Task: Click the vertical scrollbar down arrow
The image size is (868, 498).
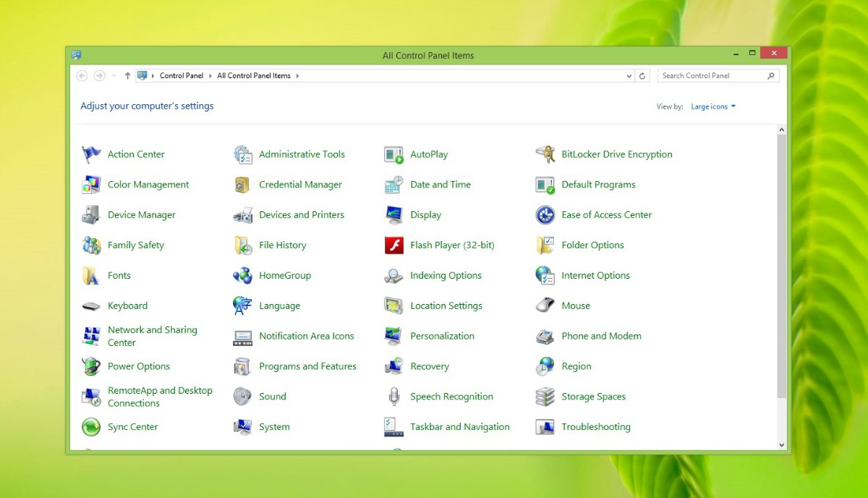Action: coord(781,444)
